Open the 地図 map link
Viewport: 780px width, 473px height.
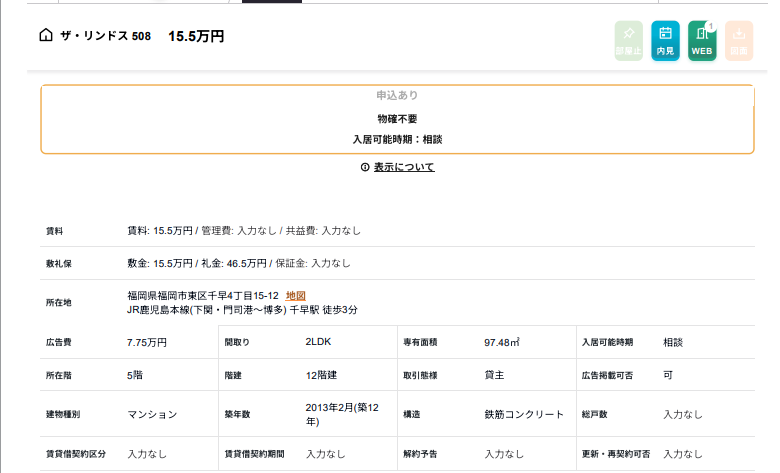click(295, 295)
